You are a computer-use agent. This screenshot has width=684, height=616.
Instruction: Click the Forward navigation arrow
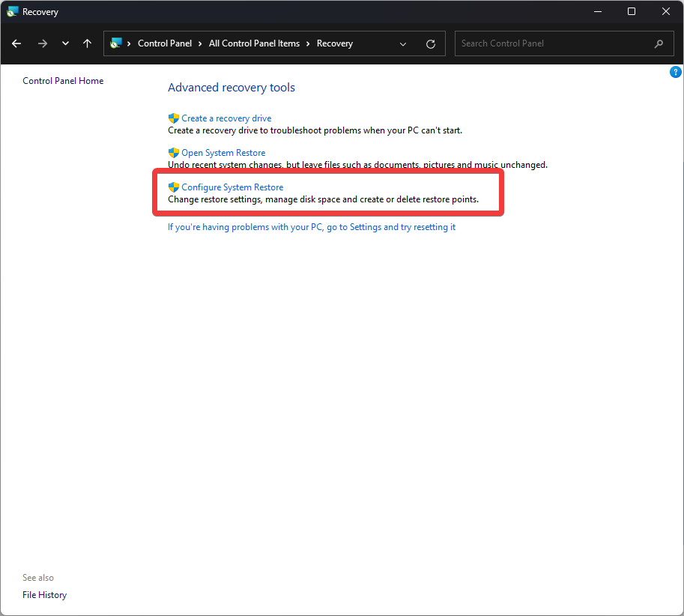pyautogui.click(x=42, y=43)
